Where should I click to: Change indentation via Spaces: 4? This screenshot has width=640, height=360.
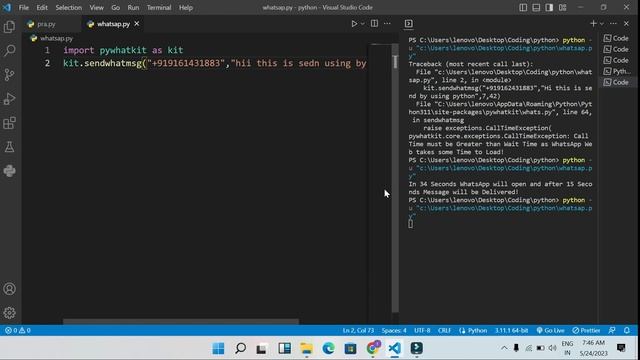[x=394, y=330]
